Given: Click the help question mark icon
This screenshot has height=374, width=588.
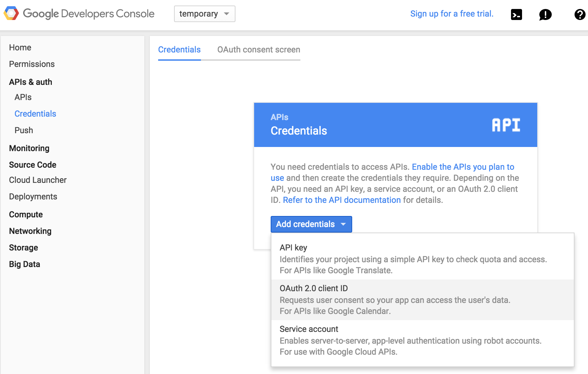Looking at the screenshot, I should pyautogui.click(x=580, y=14).
